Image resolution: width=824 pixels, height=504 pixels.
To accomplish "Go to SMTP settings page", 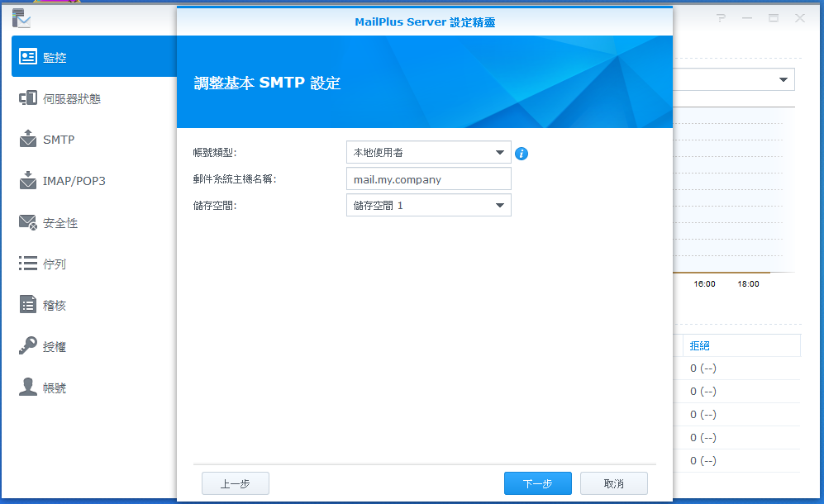I will pyautogui.click(x=94, y=140).
